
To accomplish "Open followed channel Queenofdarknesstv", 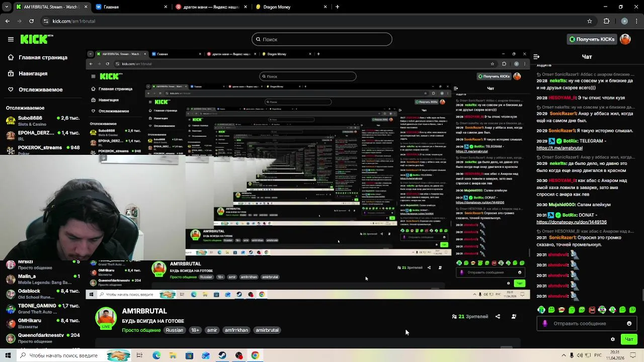I will pos(43,338).
